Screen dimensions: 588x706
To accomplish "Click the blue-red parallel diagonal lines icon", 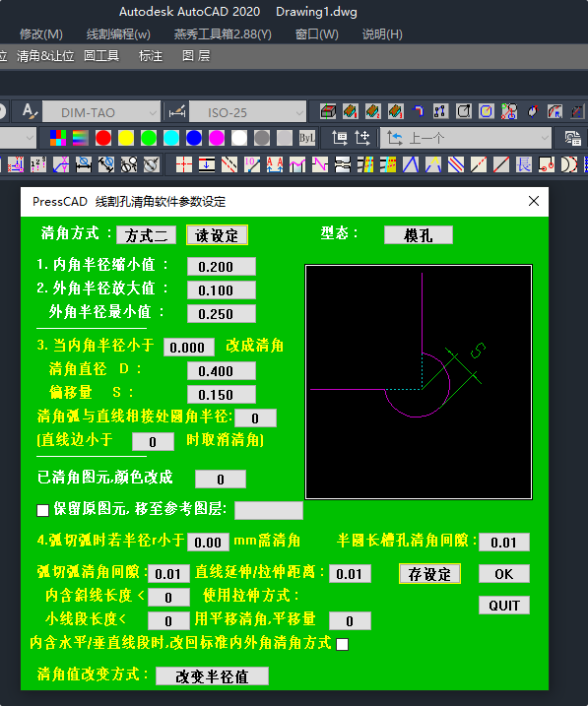I will (456, 164).
